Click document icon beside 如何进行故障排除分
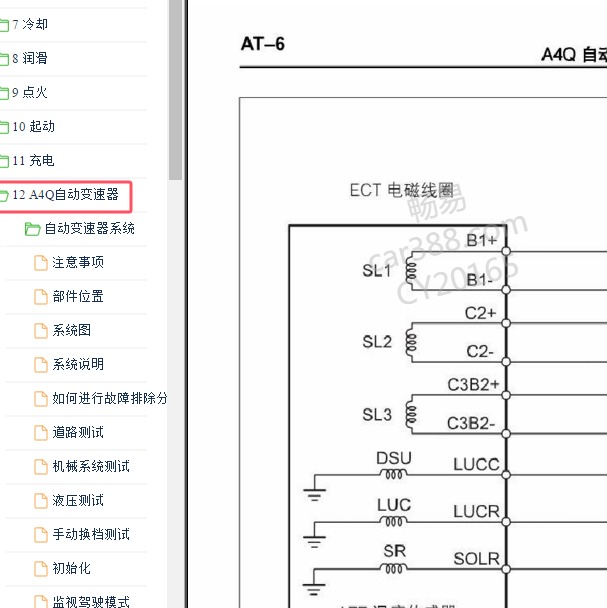 (x=41, y=399)
